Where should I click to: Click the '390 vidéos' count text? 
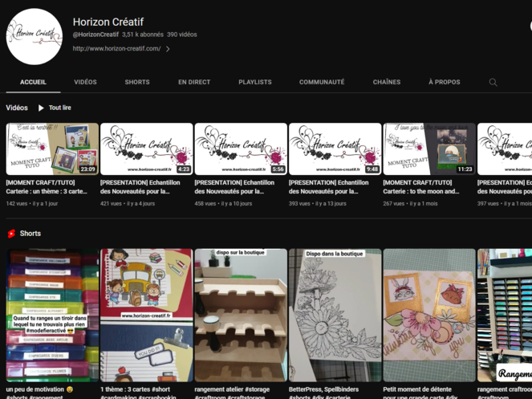(x=182, y=35)
